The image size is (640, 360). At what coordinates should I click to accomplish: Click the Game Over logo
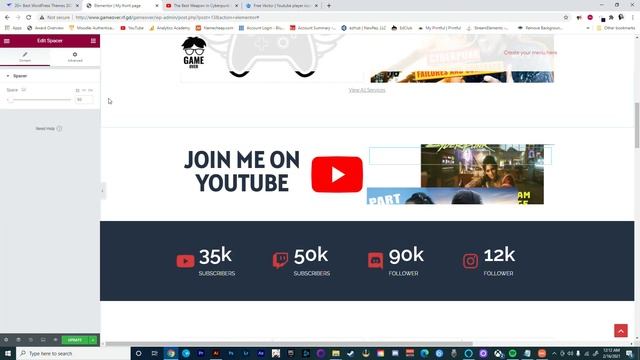(194, 53)
